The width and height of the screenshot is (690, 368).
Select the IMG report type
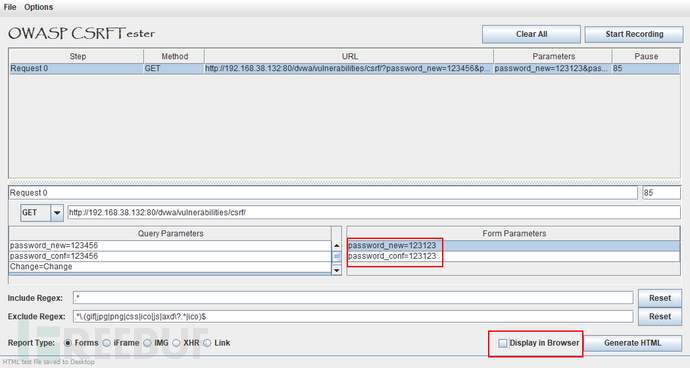(x=147, y=343)
